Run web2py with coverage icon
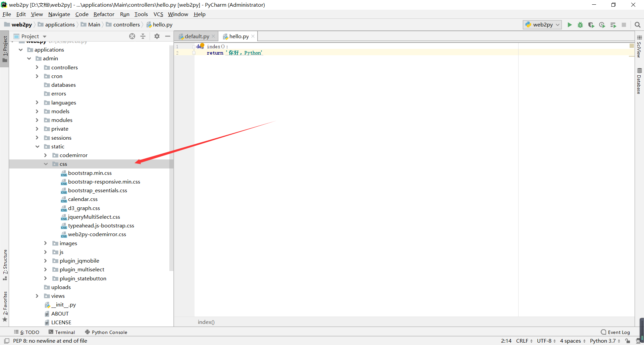Screen dimensions: 644x345 (591, 25)
